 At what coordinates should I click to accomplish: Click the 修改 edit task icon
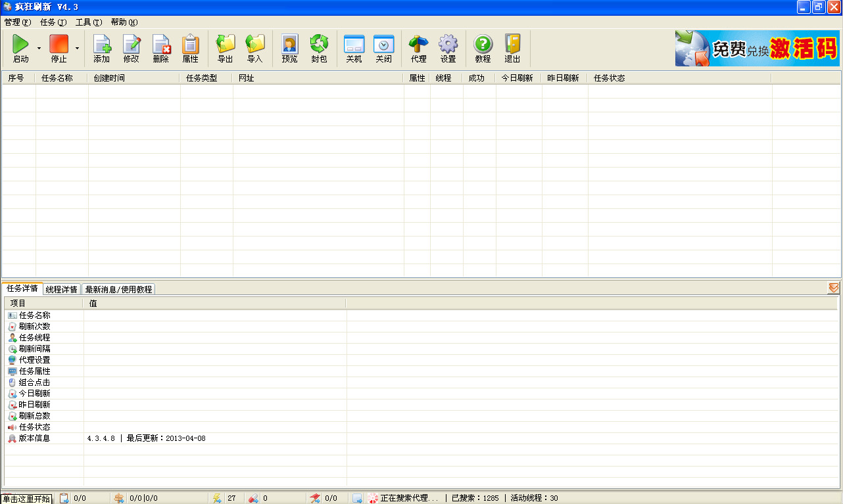(x=132, y=45)
